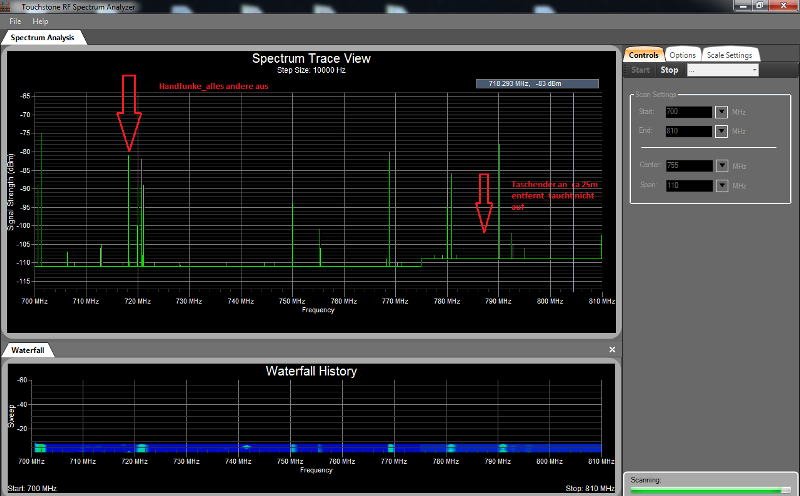This screenshot has height=496, width=800.
Task: Click the Start frequency field showing 700
Action: coord(689,112)
